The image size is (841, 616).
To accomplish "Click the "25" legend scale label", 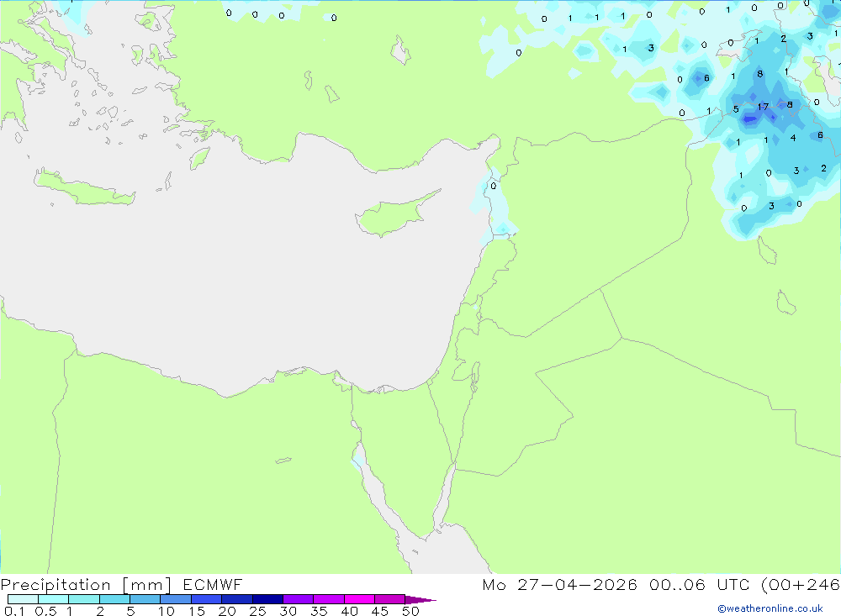I will 257,611.
